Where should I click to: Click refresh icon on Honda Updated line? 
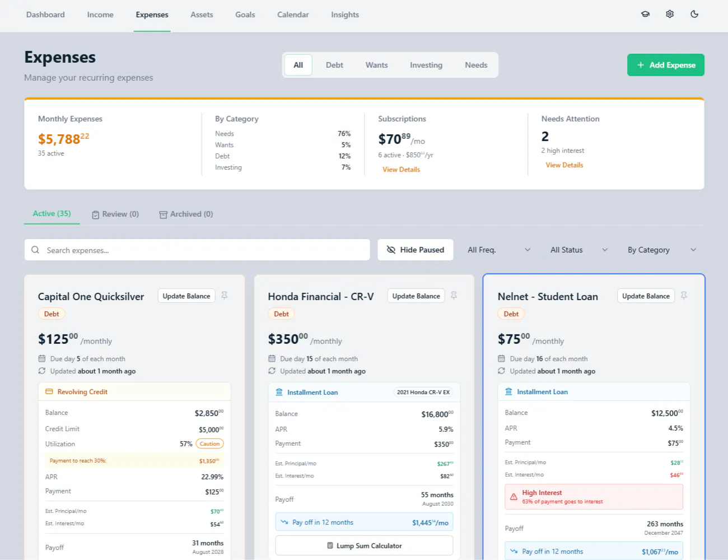(272, 371)
